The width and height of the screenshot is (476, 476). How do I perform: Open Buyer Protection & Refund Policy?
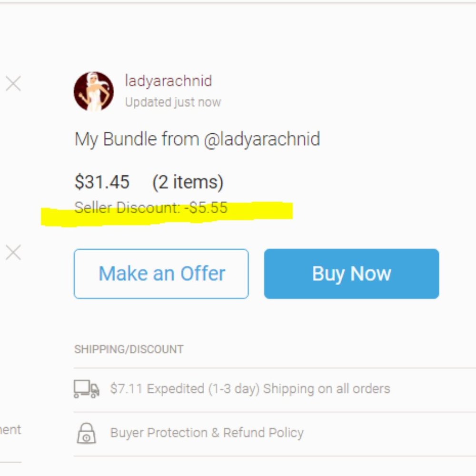[x=207, y=432]
